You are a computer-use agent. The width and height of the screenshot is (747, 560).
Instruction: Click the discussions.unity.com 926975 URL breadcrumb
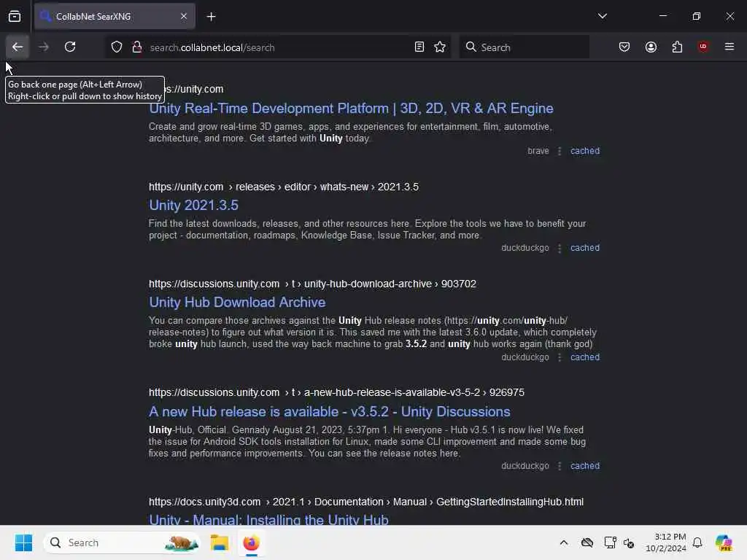337,392
